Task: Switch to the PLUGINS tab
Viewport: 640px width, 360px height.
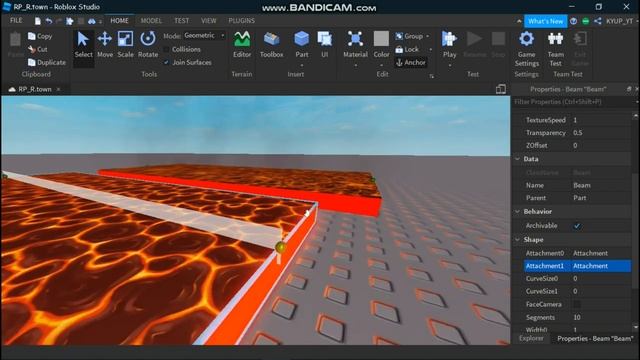Action: click(x=241, y=20)
